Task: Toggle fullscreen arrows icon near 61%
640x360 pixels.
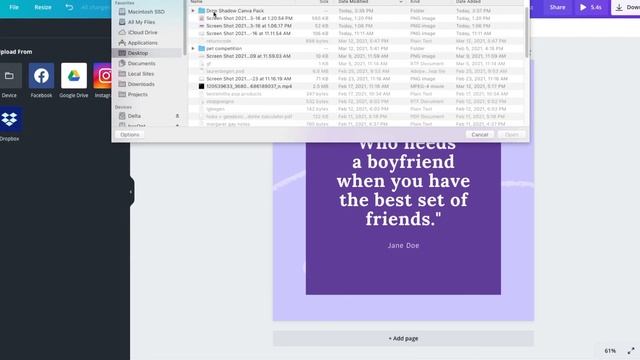Action: click(x=631, y=351)
